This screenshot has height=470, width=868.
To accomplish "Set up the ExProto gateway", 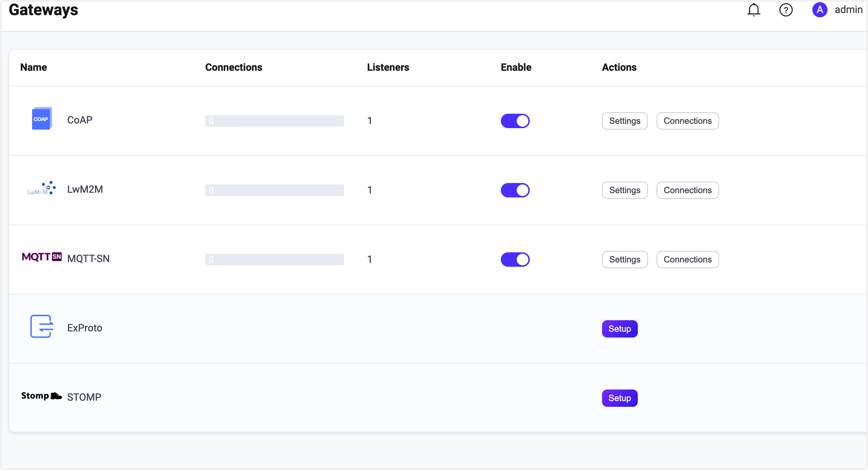I will click(x=619, y=329).
